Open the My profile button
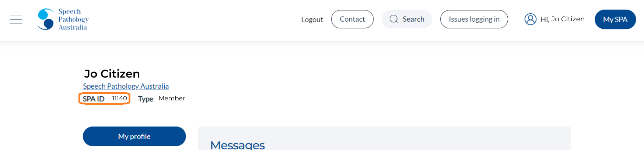 pyautogui.click(x=134, y=136)
